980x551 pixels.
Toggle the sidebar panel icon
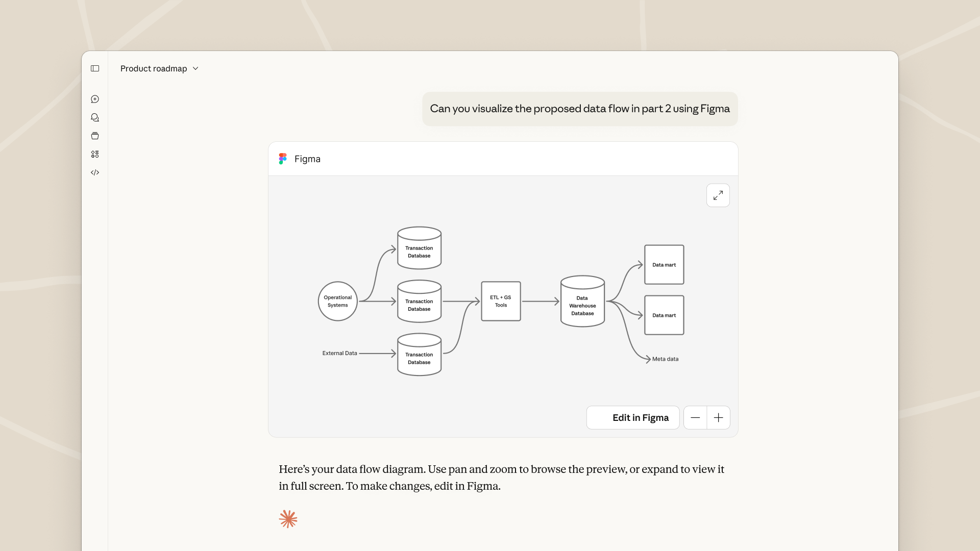pos(95,68)
